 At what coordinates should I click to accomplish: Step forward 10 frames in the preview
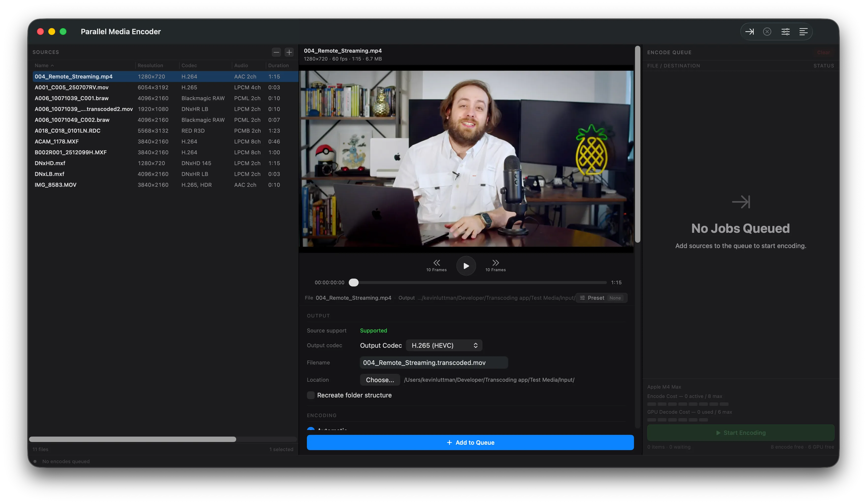(x=495, y=263)
